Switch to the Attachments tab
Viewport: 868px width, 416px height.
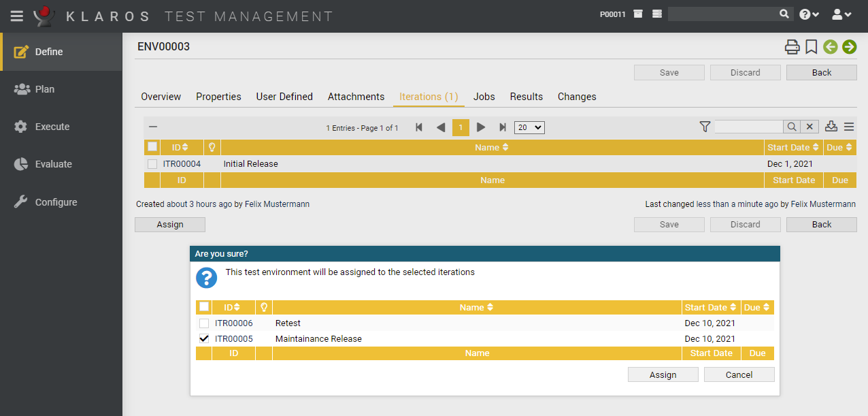[x=356, y=97]
